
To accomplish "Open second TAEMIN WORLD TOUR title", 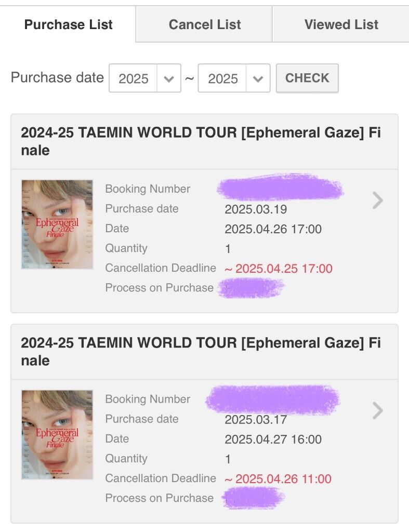I will pyautogui.click(x=201, y=352).
